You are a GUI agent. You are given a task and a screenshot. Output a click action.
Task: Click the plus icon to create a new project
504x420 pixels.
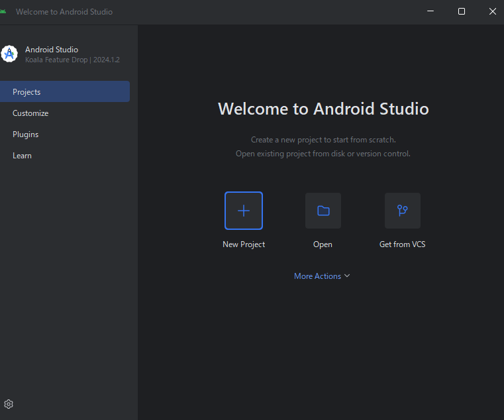click(244, 211)
